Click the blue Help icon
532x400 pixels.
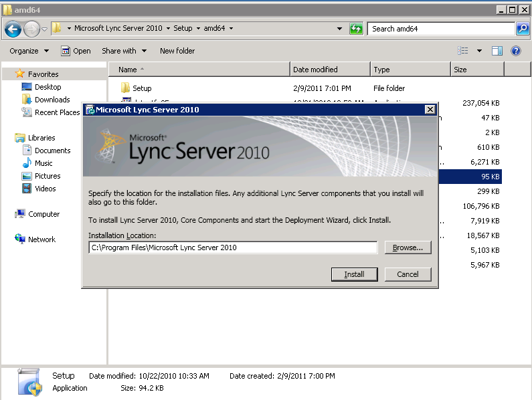[x=516, y=51]
